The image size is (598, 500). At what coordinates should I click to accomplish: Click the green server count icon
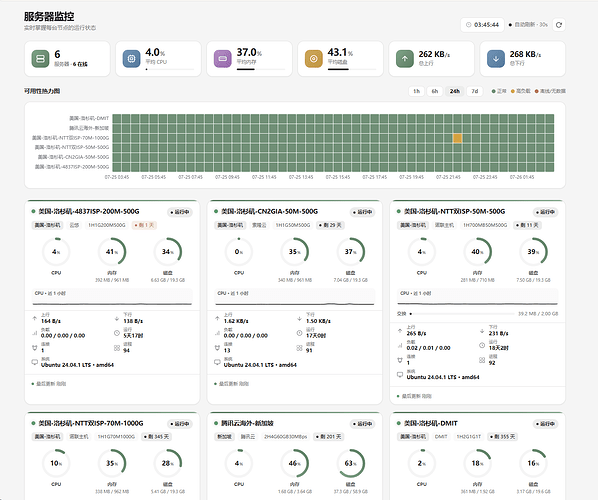coord(40,59)
